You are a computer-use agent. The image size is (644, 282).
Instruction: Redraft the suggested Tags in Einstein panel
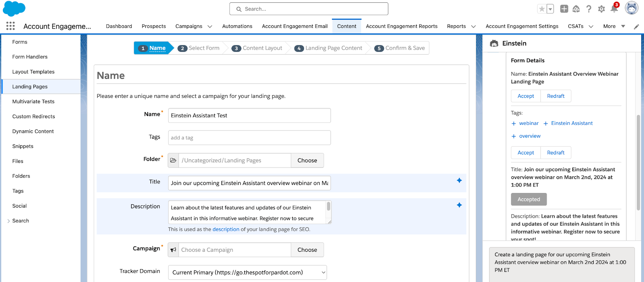coord(556,153)
